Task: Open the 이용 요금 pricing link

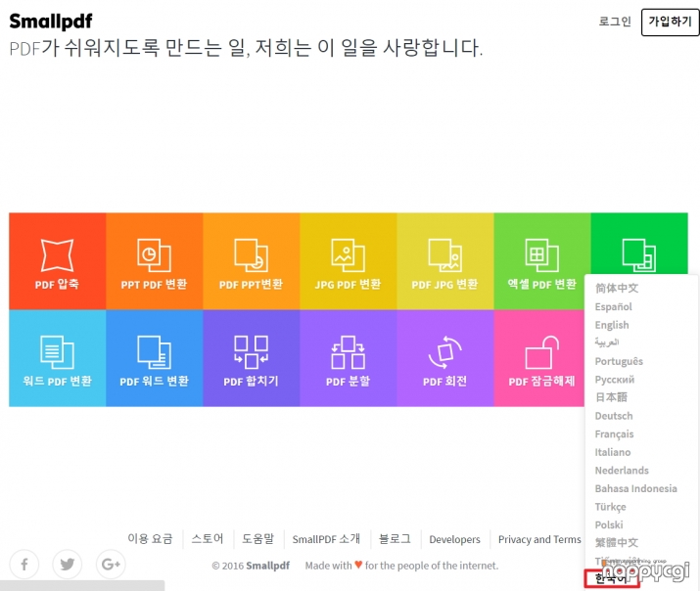Action: point(150,539)
